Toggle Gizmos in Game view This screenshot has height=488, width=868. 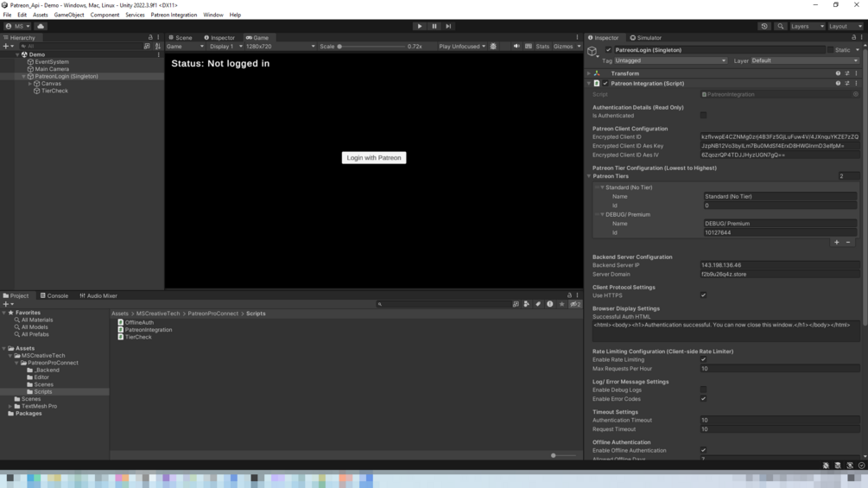563,47
